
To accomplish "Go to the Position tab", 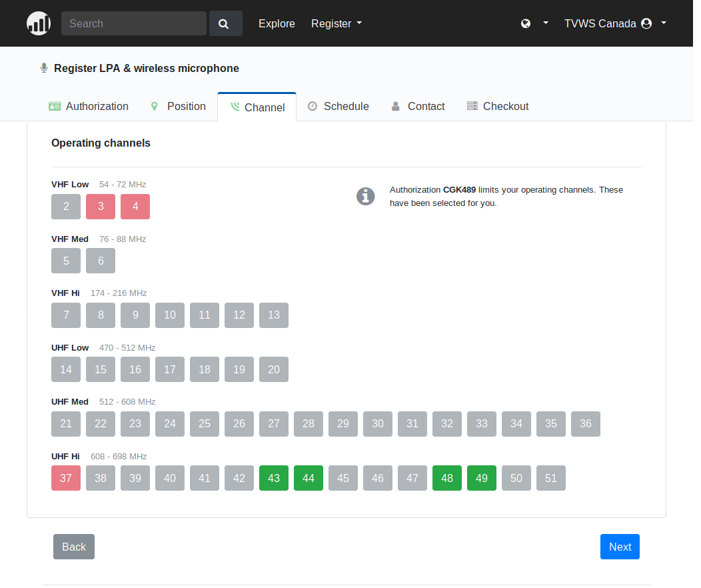I will pos(178,107).
